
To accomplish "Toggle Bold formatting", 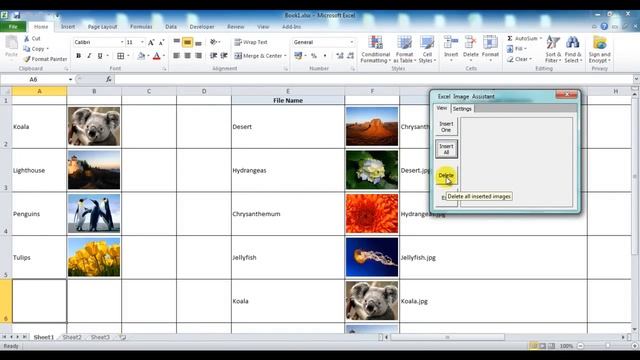I will pyautogui.click(x=78, y=56).
